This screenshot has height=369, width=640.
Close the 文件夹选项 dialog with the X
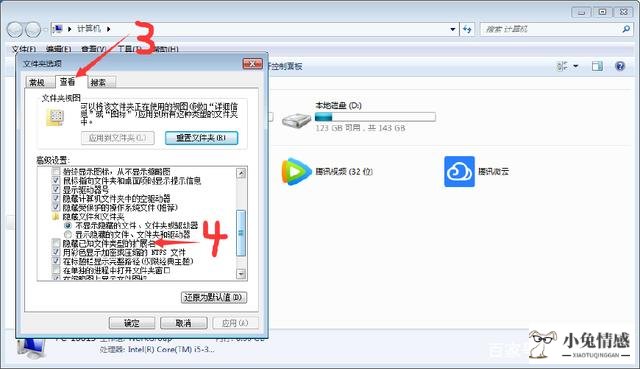coord(252,64)
